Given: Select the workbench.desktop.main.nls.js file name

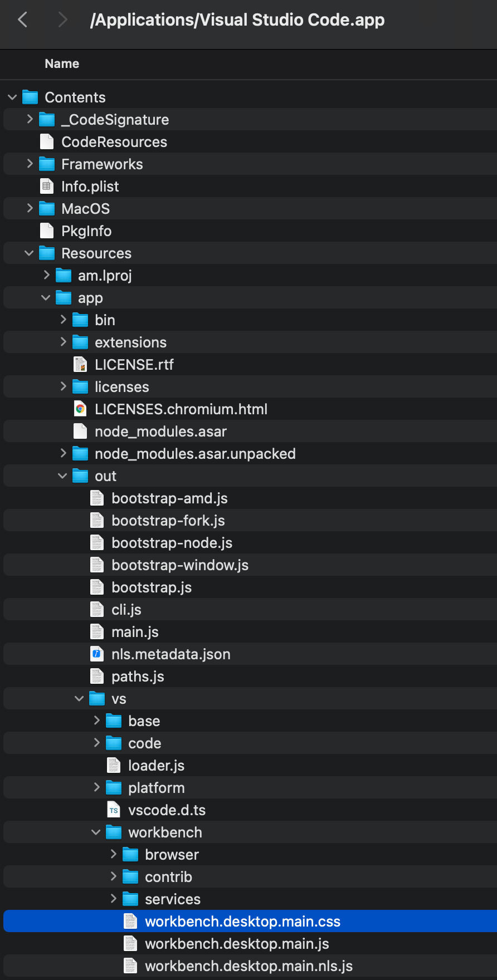Looking at the screenshot, I should (249, 966).
